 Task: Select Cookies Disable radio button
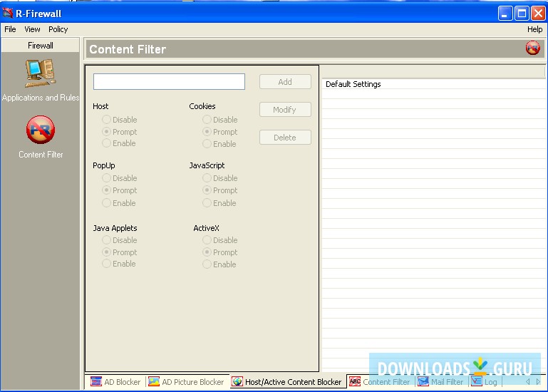(x=207, y=120)
